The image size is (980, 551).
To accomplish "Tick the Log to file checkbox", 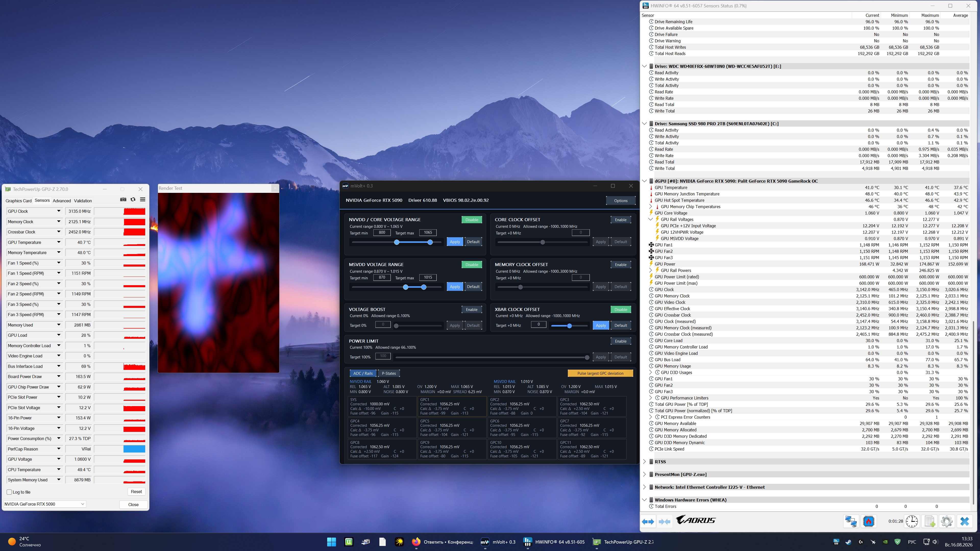I will (9, 492).
